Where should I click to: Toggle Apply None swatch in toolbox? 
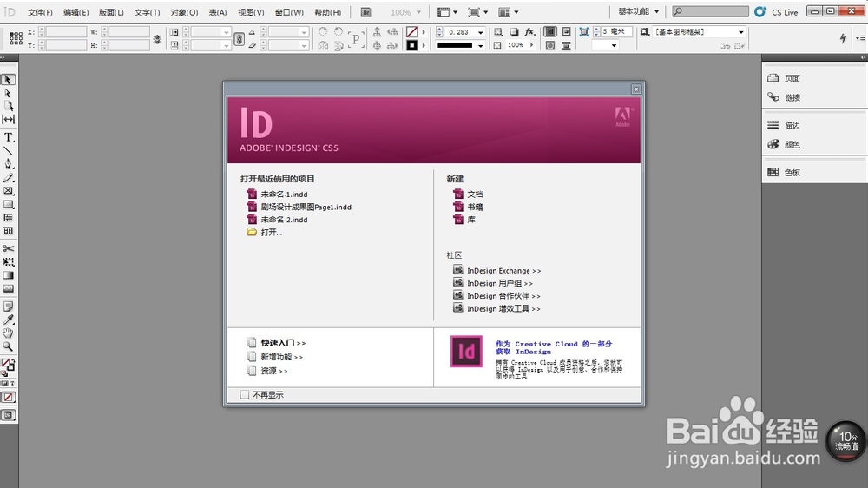[9, 397]
